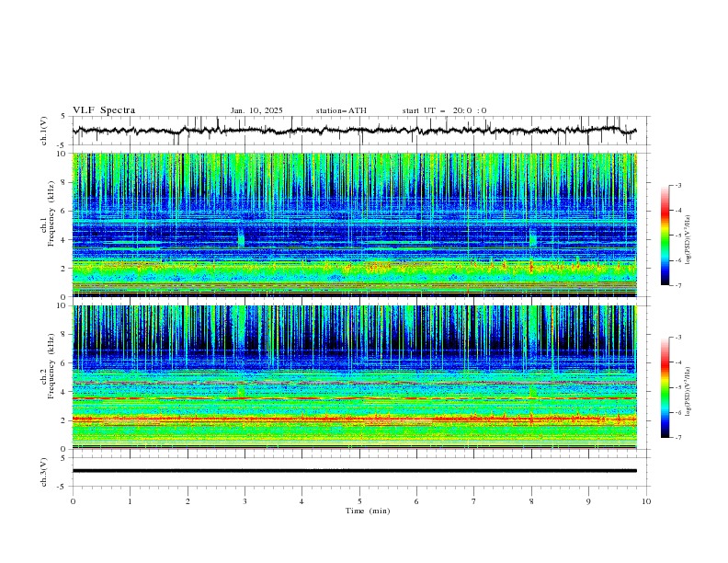Screen dimensions: 728x563
Task: Click the ch.2 colorbar 'log(PSD)(V²/Hz)' label
Action: 688,392
